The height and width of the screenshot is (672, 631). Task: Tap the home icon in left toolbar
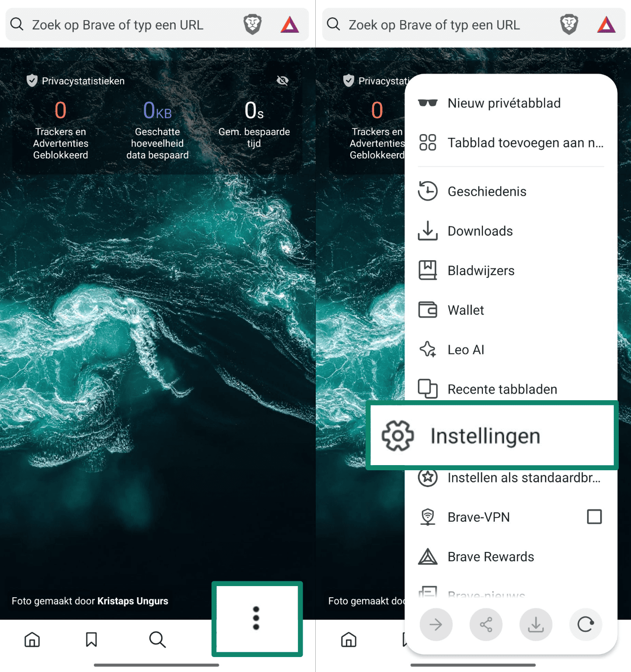click(32, 639)
